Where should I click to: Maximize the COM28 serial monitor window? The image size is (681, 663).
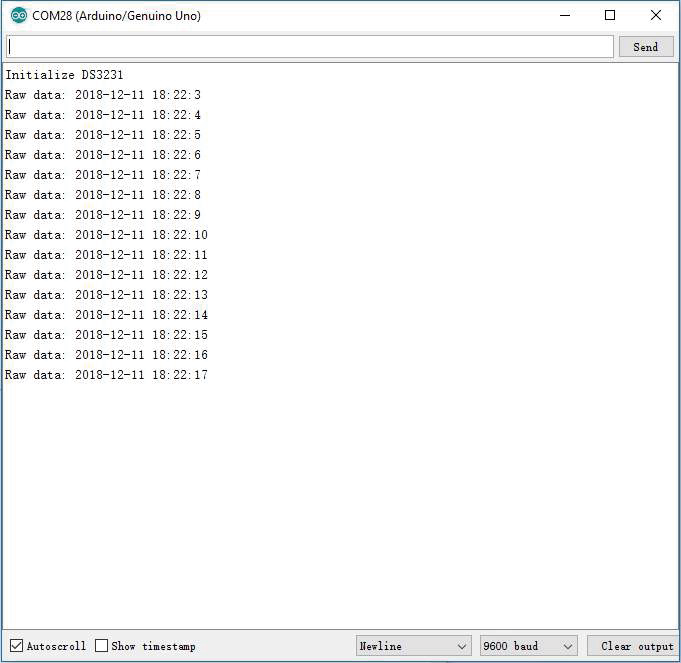610,16
